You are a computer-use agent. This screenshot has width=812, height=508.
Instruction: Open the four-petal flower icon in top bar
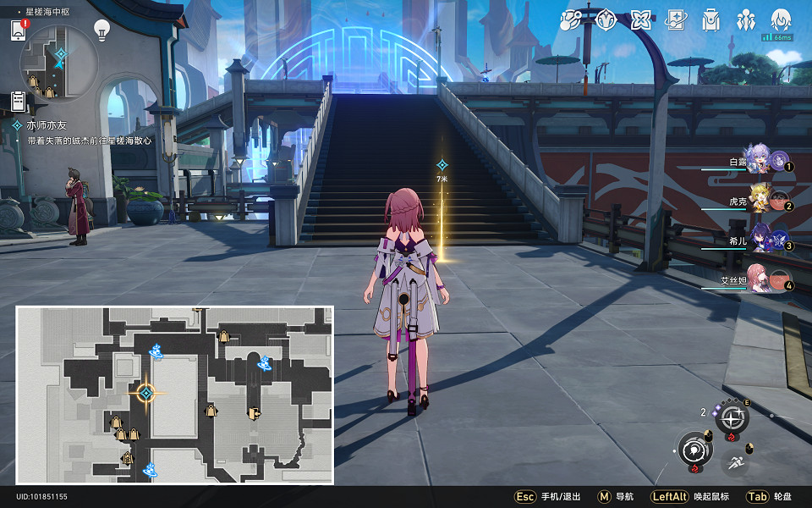tap(640, 19)
